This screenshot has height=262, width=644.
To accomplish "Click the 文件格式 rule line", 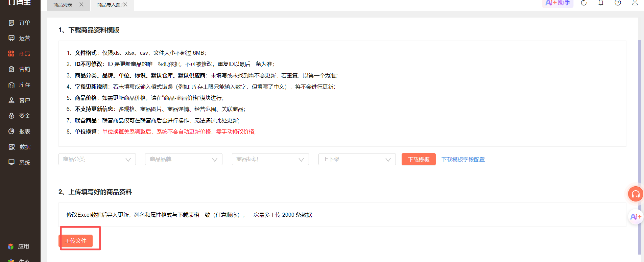I will tap(137, 53).
